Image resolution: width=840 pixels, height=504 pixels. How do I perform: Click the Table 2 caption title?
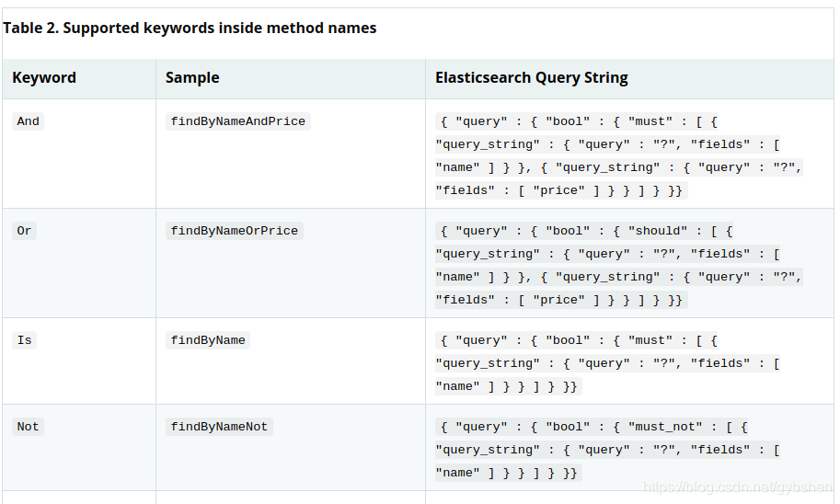[x=190, y=28]
